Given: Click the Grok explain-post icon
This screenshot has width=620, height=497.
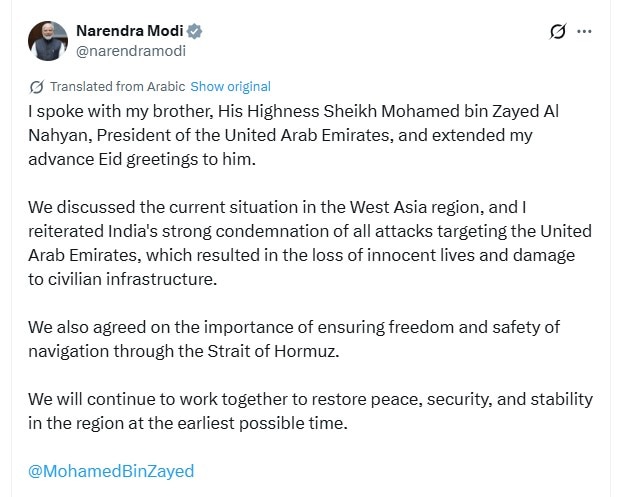Looking at the screenshot, I should click(559, 32).
